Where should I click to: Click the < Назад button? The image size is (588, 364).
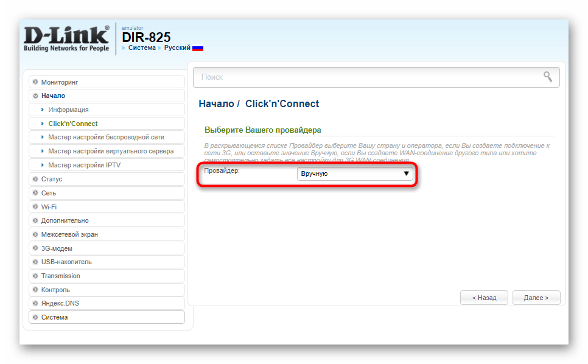[483, 298]
